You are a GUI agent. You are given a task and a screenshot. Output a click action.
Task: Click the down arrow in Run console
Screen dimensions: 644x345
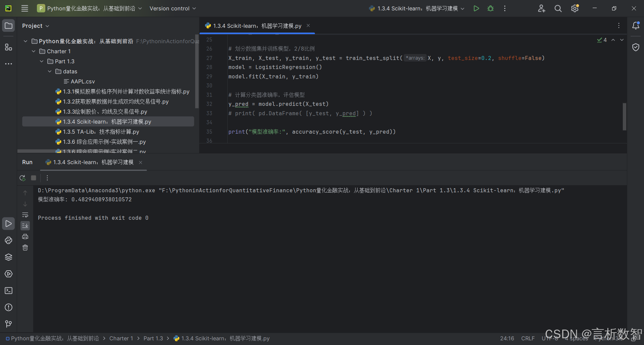tap(25, 204)
